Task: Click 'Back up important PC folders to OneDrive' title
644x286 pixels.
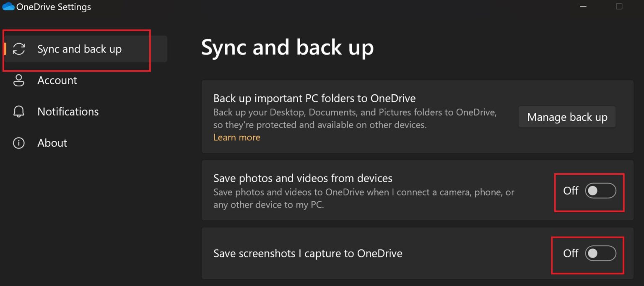Action: click(x=314, y=99)
